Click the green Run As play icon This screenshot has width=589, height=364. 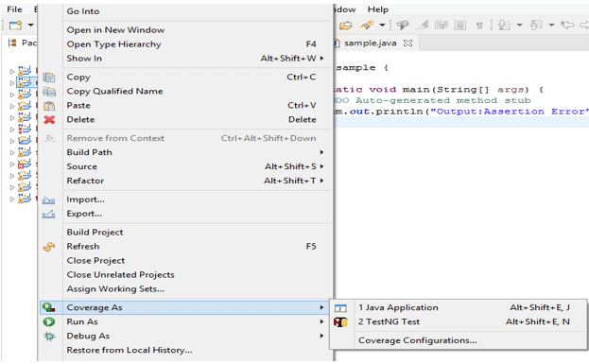click(49, 322)
